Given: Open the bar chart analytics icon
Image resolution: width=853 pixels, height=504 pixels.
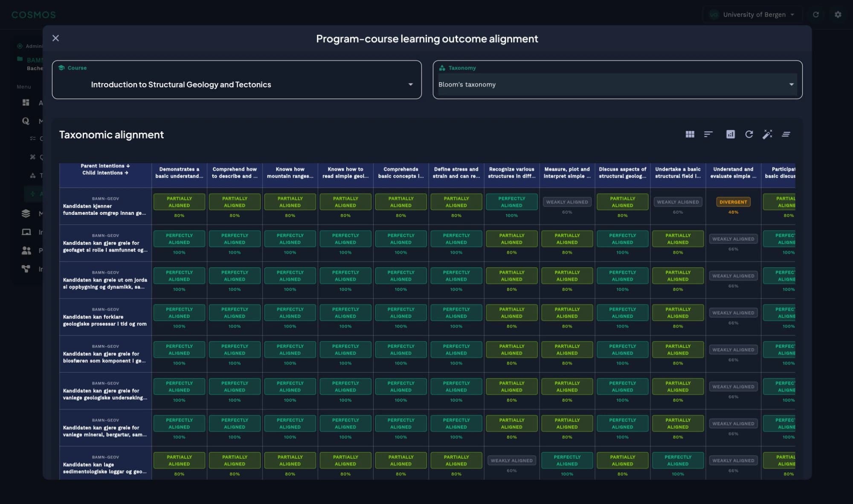Looking at the screenshot, I should pos(730,134).
